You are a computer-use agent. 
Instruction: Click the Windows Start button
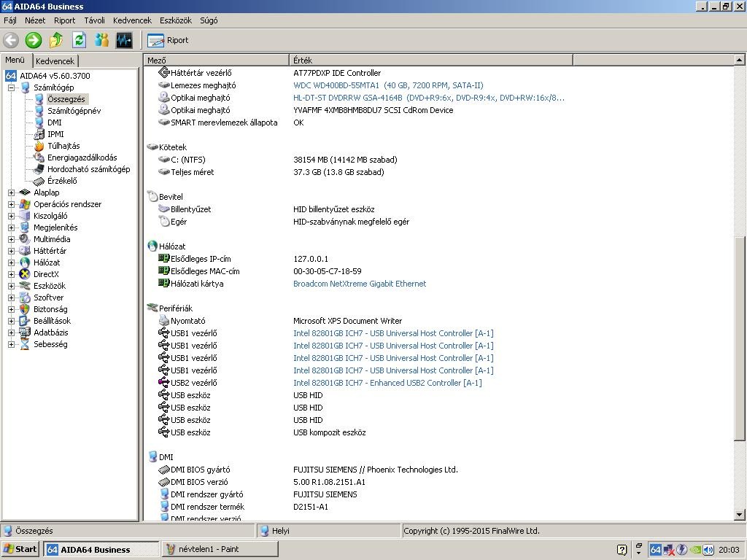pos(20,549)
